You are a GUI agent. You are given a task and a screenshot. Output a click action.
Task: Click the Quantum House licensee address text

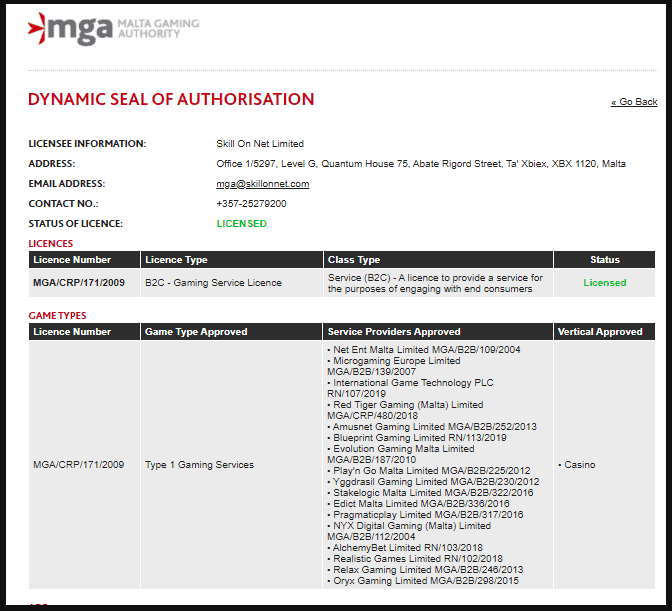tap(420, 164)
